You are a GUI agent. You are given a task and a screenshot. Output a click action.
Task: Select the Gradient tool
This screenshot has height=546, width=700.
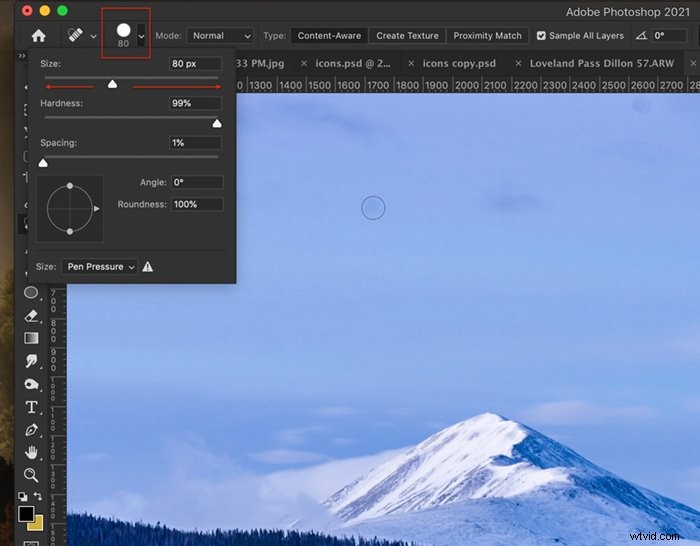(31, 338)
